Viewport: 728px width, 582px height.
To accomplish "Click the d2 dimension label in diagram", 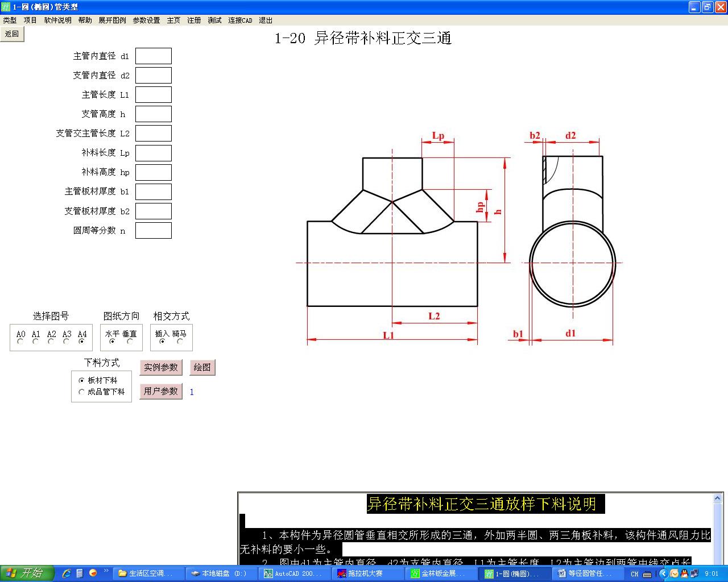I will pos(570,135).
